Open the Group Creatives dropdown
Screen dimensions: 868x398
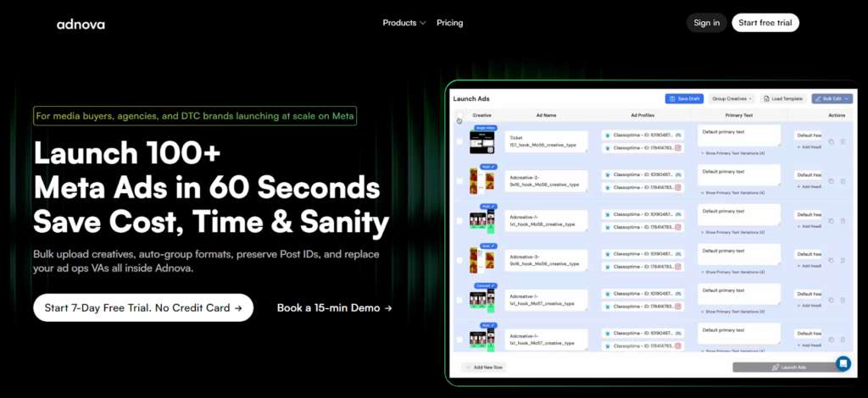point(732,99)
